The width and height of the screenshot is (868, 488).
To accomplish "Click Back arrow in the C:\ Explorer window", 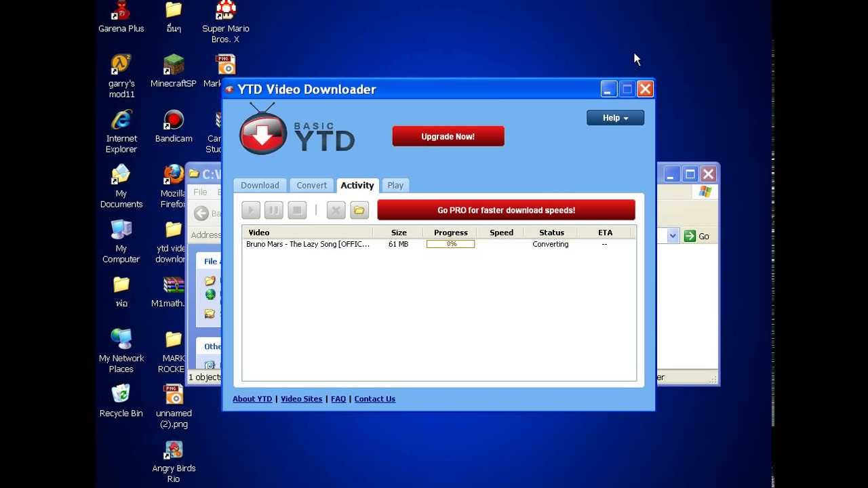I will [201, 213].
